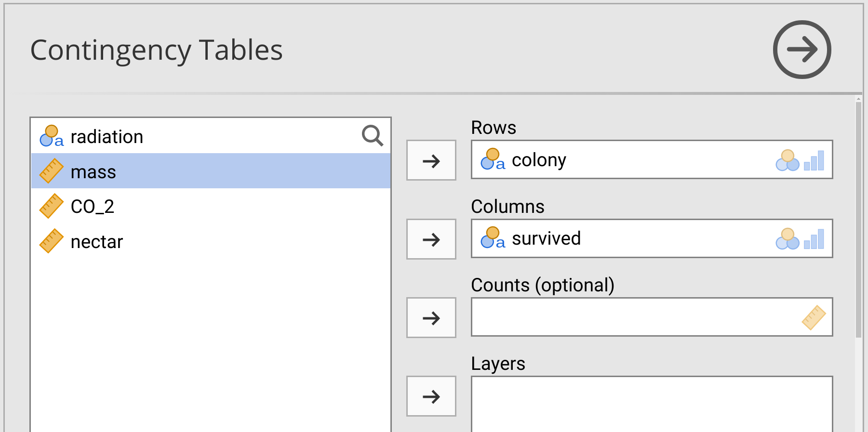Click the nominal icon beside colony

[x=493, y=159]
